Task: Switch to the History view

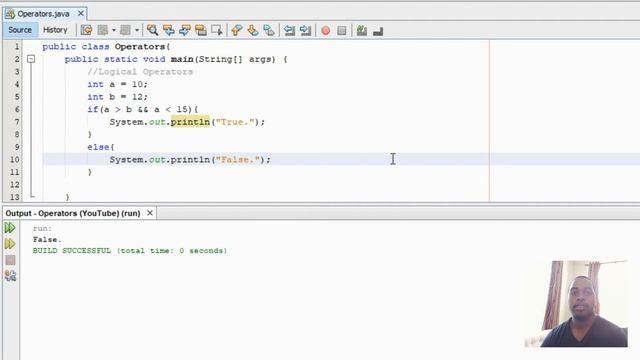Action: click(55, 30)
